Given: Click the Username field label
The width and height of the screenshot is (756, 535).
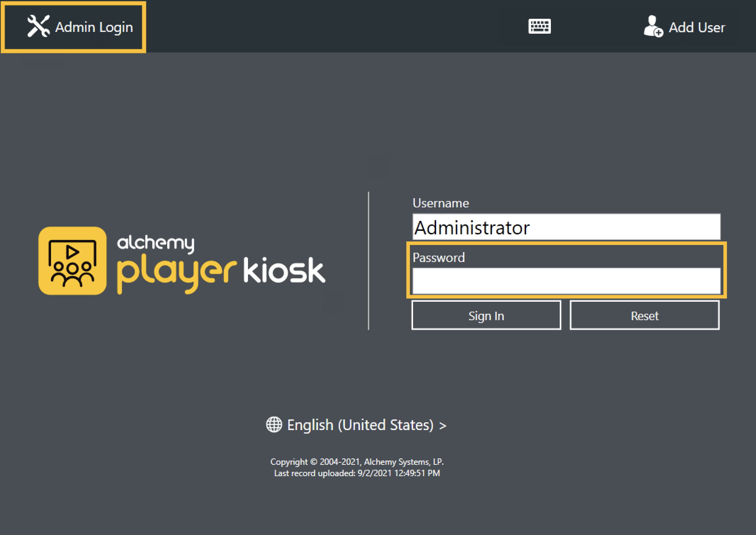Looking at the screenshot, I should (441, 203).
